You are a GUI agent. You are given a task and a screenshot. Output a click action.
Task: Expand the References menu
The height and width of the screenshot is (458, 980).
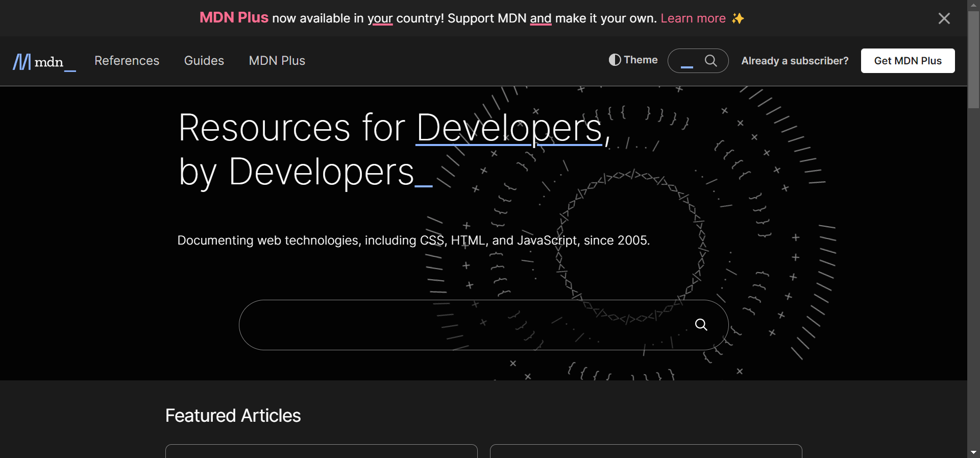[127, 61]
